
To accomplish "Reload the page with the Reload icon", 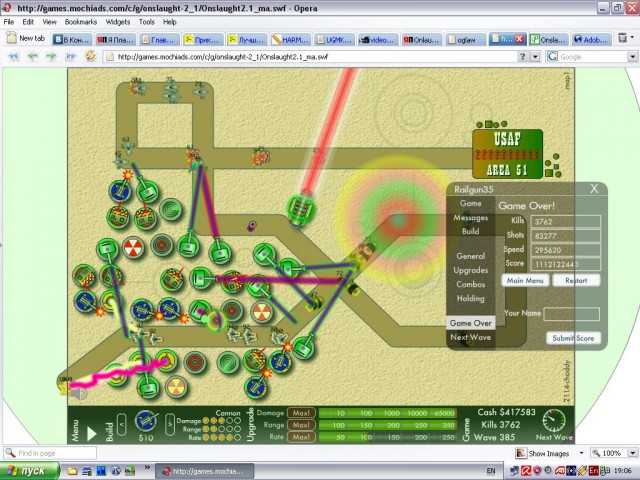I will click(x=90, y=56).
